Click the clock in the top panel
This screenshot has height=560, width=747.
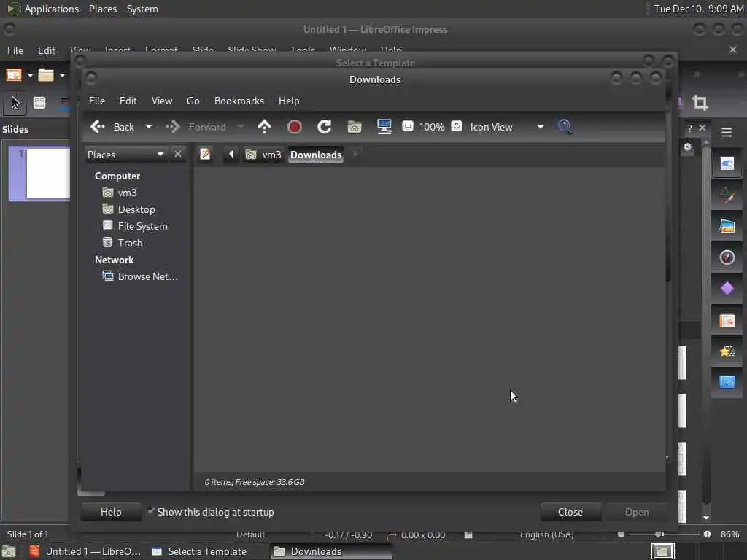point(698,9)
